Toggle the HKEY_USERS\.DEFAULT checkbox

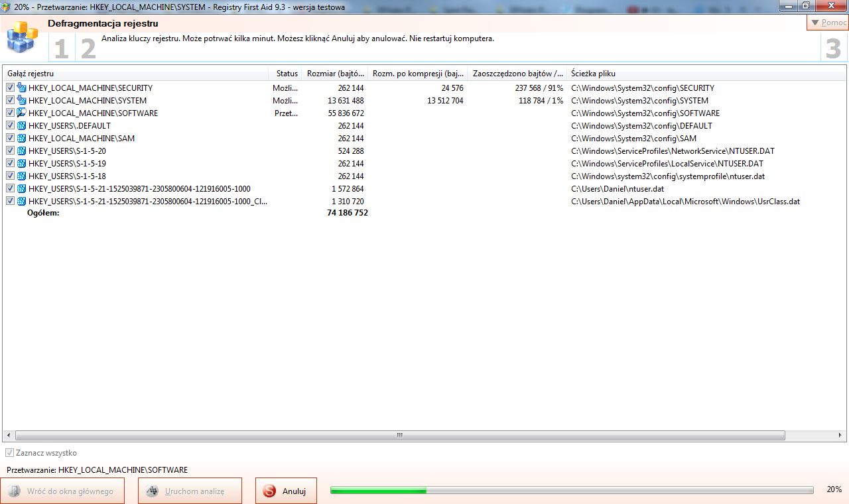click(10, 125)
